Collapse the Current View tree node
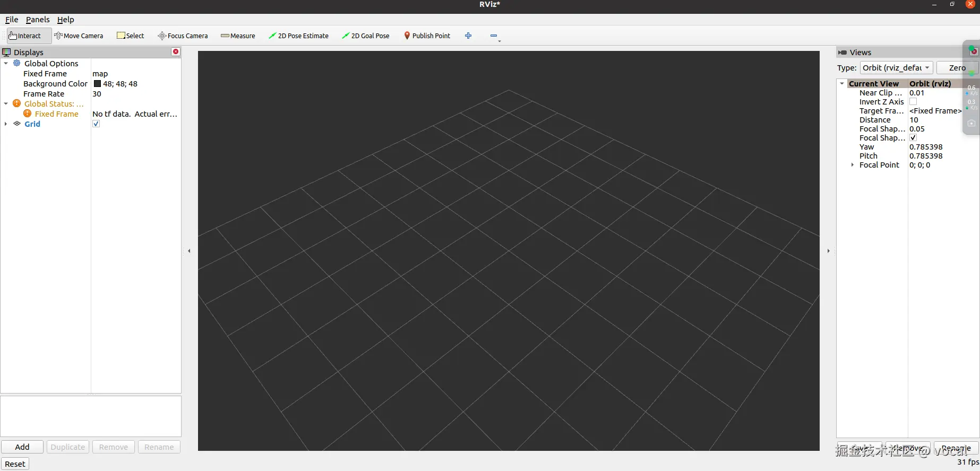The height and width of the screenshot is (471, 980). coord(842,83)
